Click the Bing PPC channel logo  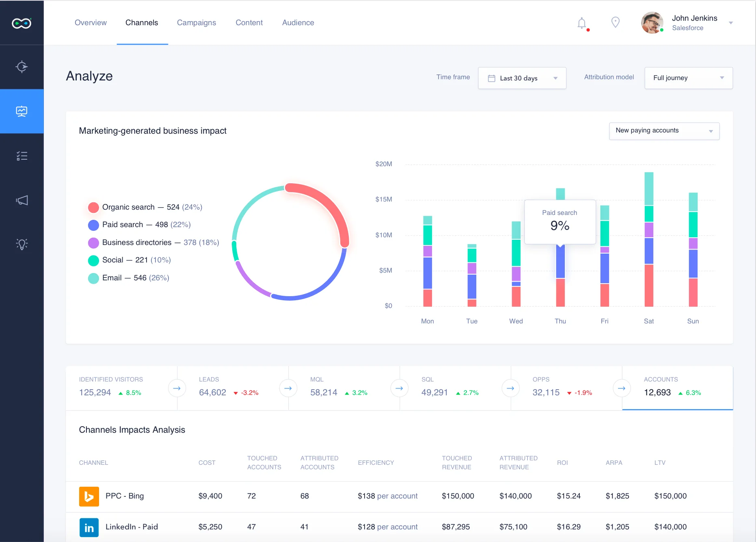click(x=89, y=496)
